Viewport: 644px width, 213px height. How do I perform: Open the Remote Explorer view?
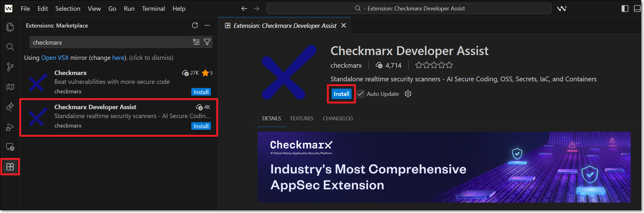[10, 147]
